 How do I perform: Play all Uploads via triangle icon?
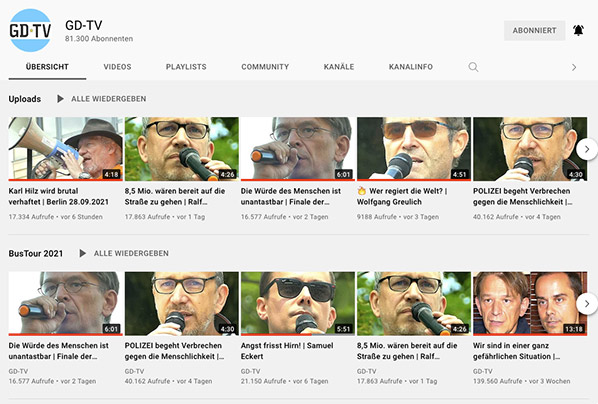coord(60,99)
